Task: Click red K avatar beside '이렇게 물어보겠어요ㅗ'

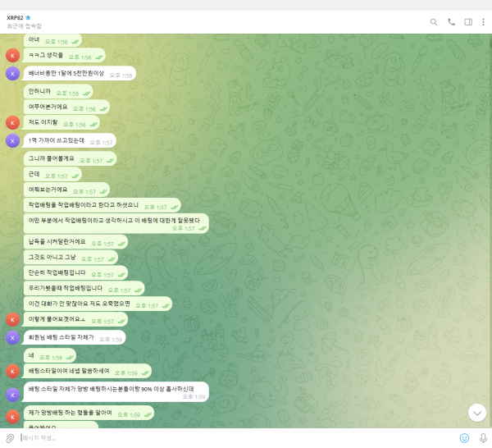Action: [11, 319]
